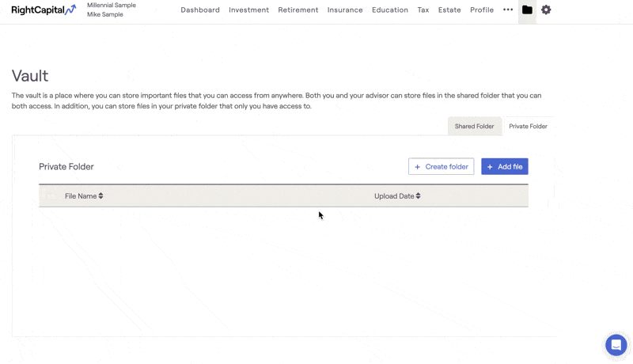Image resolution: width=633 pixels, height=364 pixels.
Task: Navigate to Insurance
Action: (x=345, y=10)
